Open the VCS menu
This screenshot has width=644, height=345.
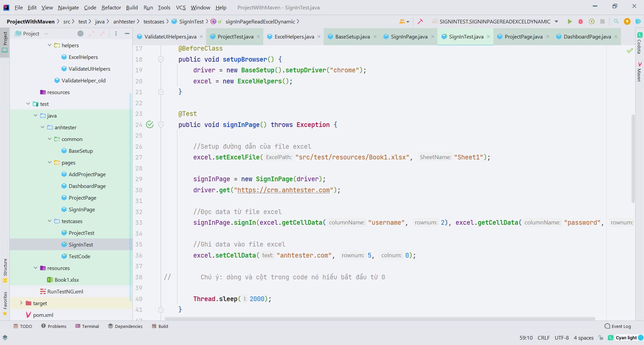point(181,7)
